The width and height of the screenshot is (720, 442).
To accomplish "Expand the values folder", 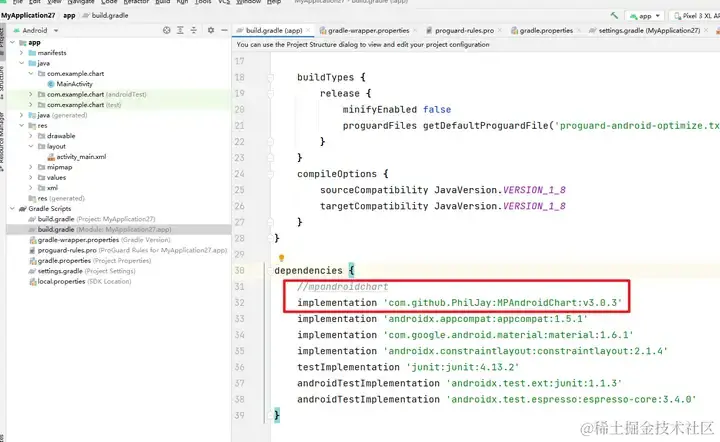I will pyautogui.click(x=31, y=177).
